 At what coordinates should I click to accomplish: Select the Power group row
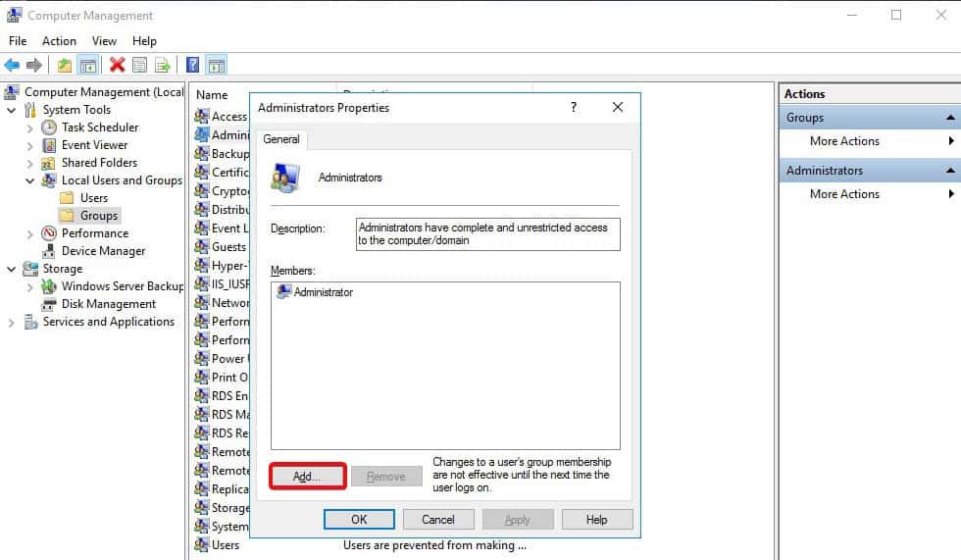tap(222, 359)
